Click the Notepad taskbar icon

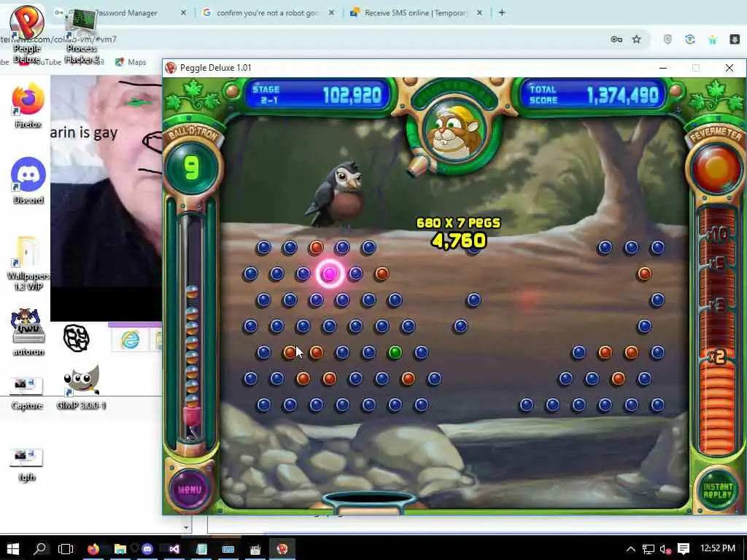click(x=201, y=549)
